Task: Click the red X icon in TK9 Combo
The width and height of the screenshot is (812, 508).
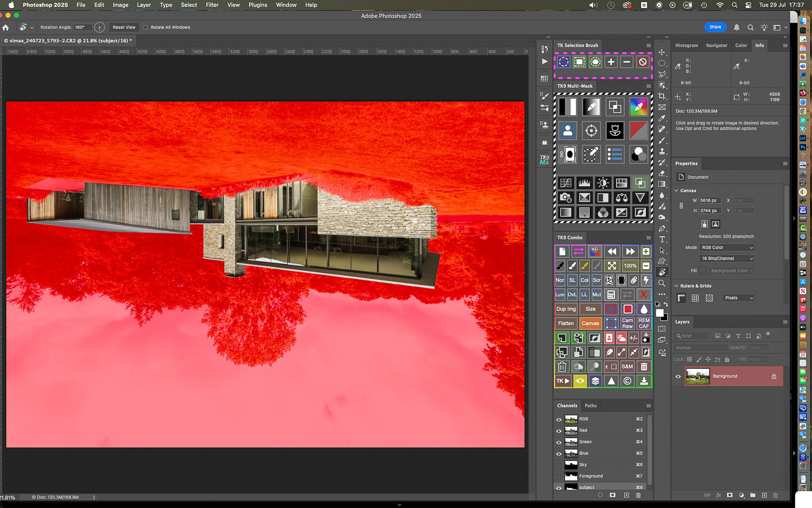Action: [644, 295]
